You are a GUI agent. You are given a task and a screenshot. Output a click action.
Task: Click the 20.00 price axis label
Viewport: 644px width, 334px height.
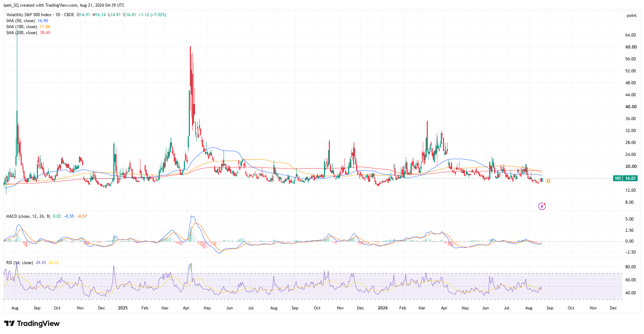[x=631, y=166]
